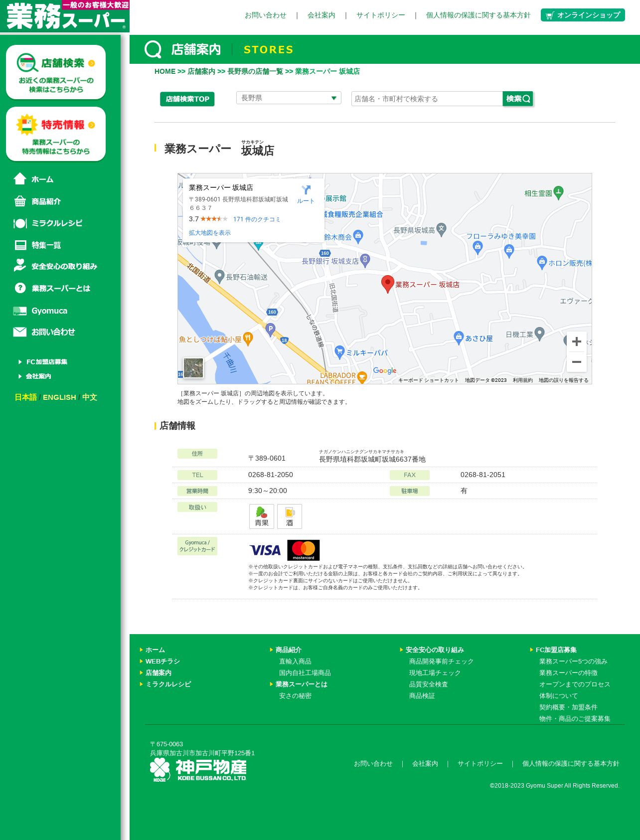
Task: Open the 店舗検索 sidebar banner
Action: (x=56, y=72)
